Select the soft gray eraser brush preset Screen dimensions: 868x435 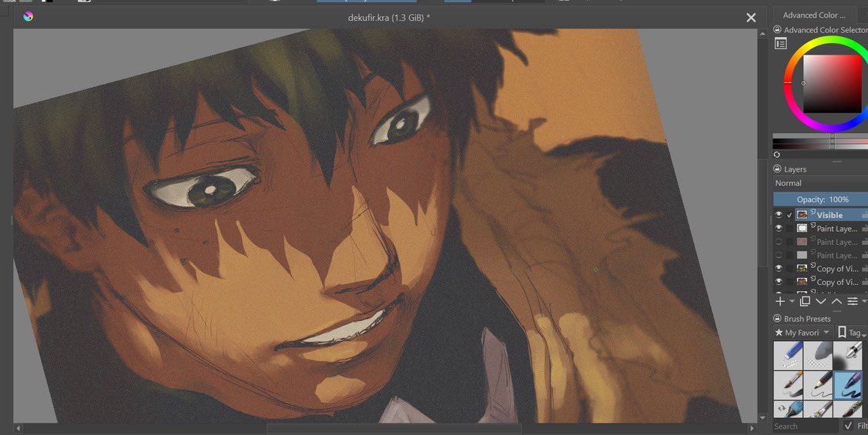click(818, 354)
